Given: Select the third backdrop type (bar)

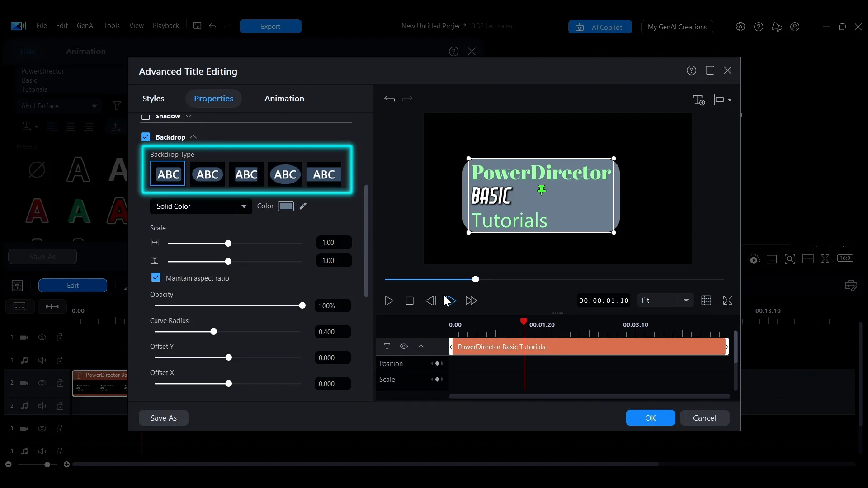Looking at the screenshot, I should 246,174.
